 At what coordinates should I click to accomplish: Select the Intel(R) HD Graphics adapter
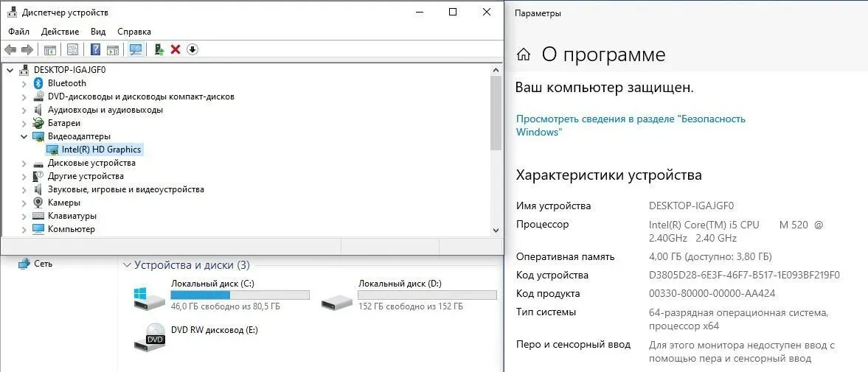point(101,150)
